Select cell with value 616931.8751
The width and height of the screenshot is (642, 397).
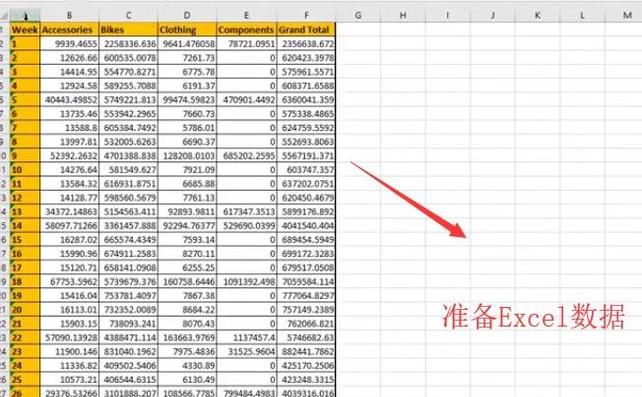pyautogui.click(x=128, y=183)
